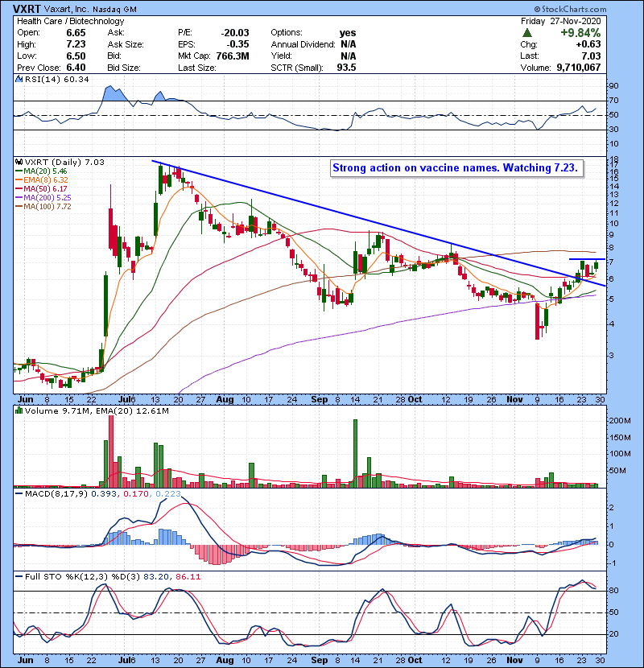Click the MA(20) 5.46 legend entry
This screenshot has width=644, height=668.
click(x=41, y=171)
